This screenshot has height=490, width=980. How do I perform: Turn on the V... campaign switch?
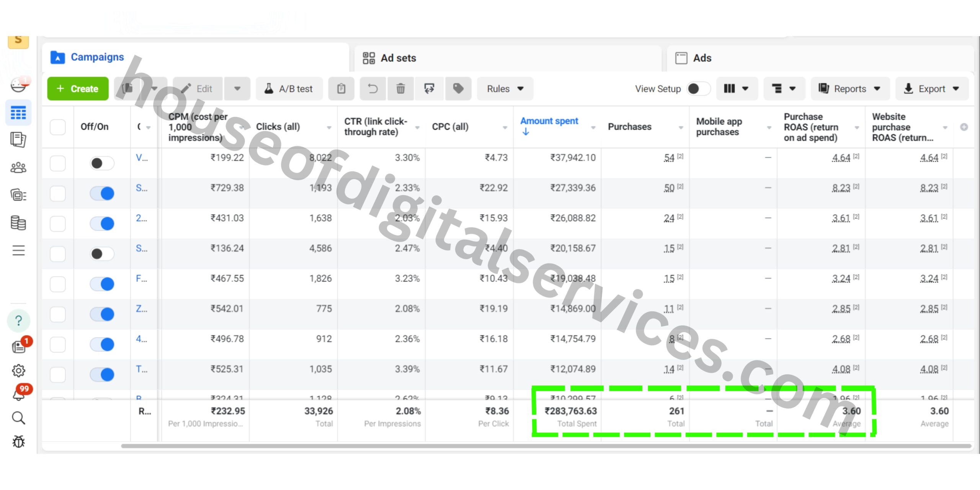[102, 163]
